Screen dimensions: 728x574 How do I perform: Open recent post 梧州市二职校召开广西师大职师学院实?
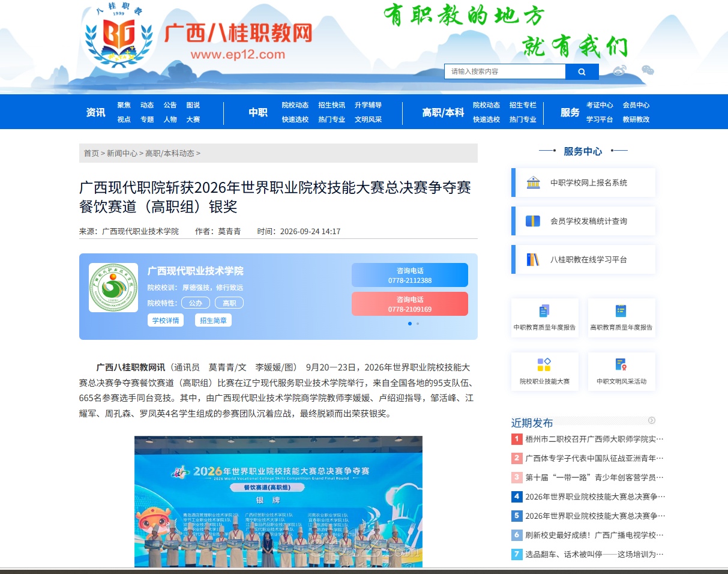point(594,439)
